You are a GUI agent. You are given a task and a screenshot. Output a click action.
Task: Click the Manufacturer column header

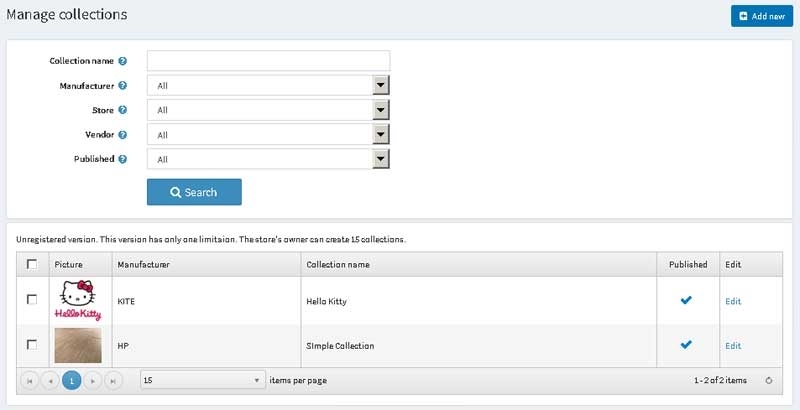pyautogui.click(x=143, y=265)
